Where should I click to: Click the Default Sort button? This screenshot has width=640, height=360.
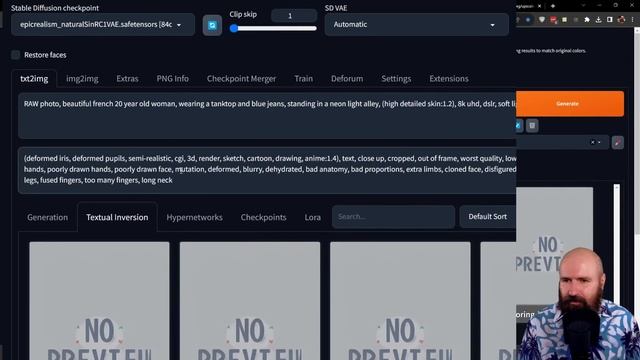(x=488, y=217)
